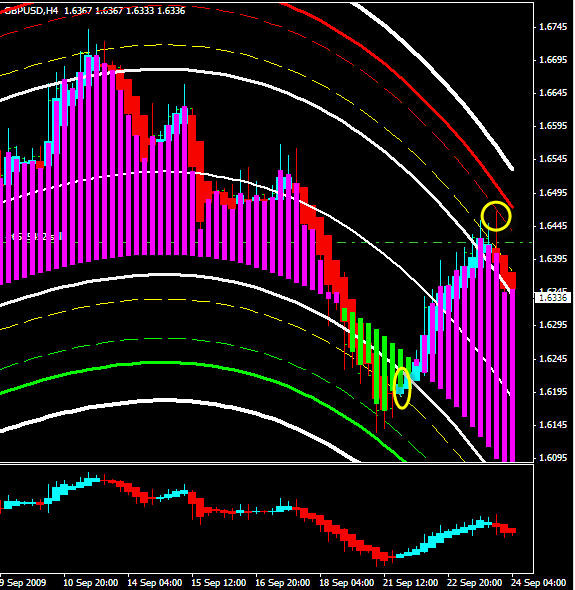Select the 16 Sep 20:00 time label
Viewport: 575px width, 590px height.
(x=283, y=582)
